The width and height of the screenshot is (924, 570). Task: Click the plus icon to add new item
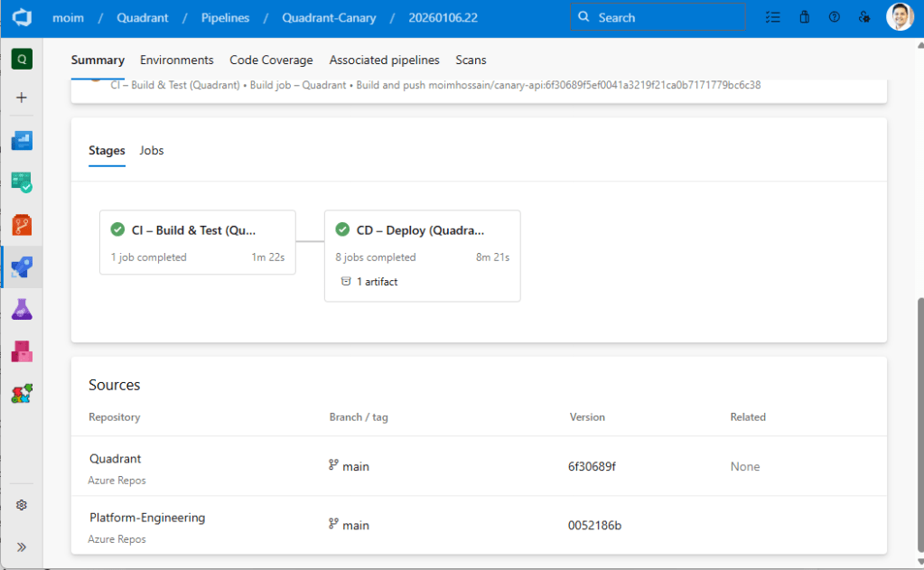click(x=22, y=98)
